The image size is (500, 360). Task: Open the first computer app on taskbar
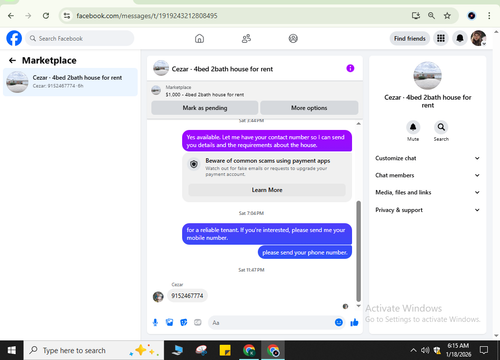(x=177, y=350)
